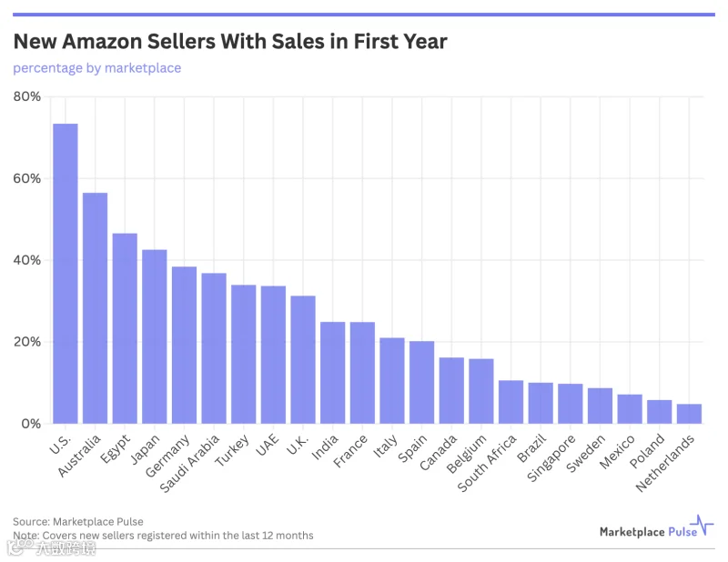Screen dimensions: 728x562
Task: Select the Canada bar
Action: pyautogui.click(x=451, y=390)
